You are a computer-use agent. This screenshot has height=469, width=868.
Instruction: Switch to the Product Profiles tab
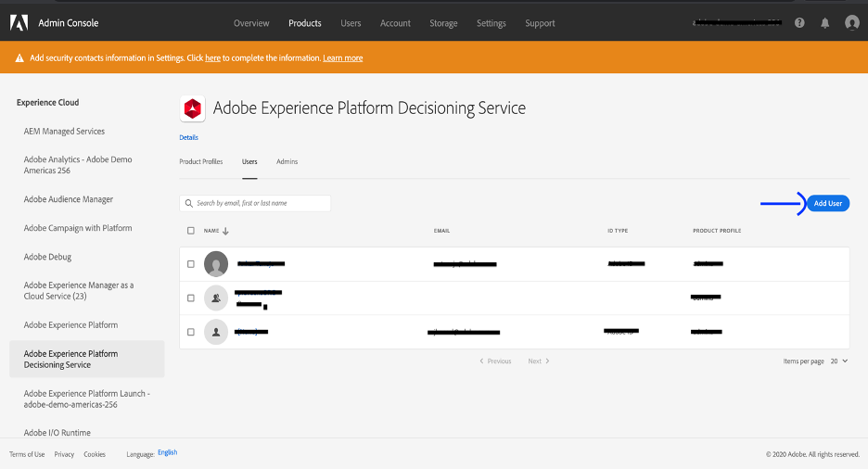[x=200, y=161]
